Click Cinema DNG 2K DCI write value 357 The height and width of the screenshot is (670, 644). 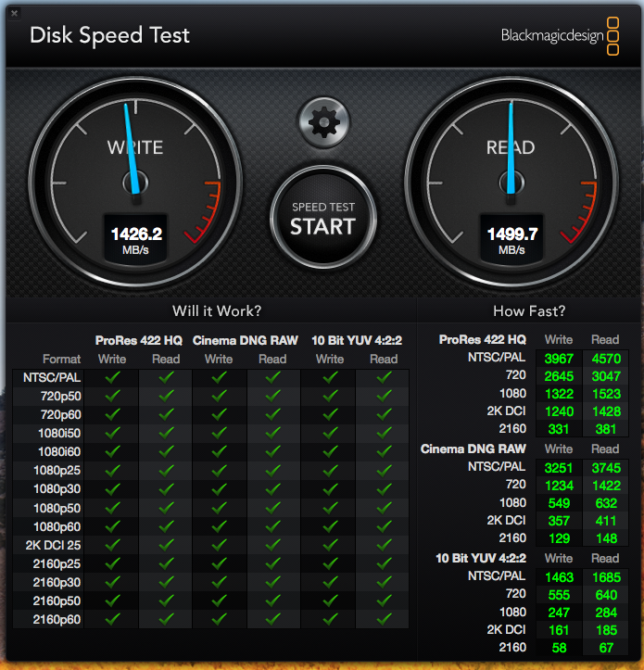(559, 521)
